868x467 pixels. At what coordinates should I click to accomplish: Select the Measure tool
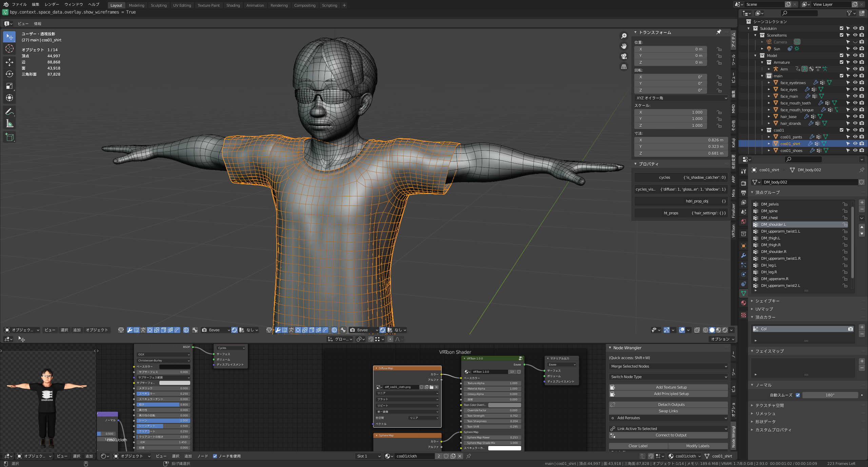click(9, 124)
